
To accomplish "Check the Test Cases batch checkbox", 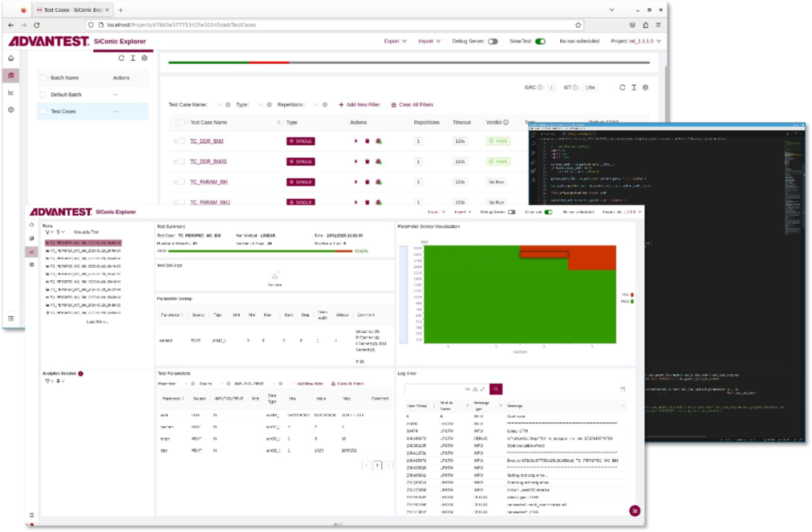I will (42, 111).
